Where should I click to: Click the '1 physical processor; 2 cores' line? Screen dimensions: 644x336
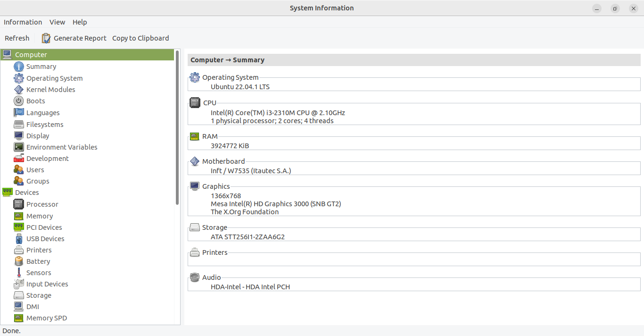tap(272, 121)
